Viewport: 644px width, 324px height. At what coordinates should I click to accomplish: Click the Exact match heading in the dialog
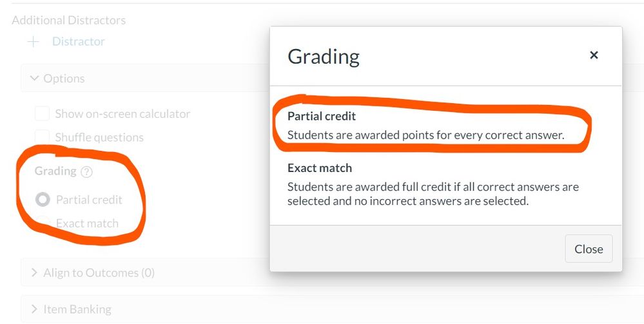(320, 168)
